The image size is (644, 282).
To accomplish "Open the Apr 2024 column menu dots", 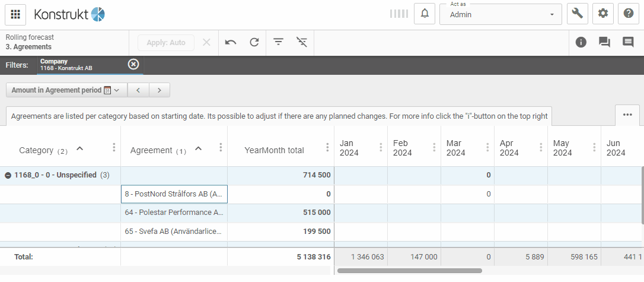I will click(541, 147).
